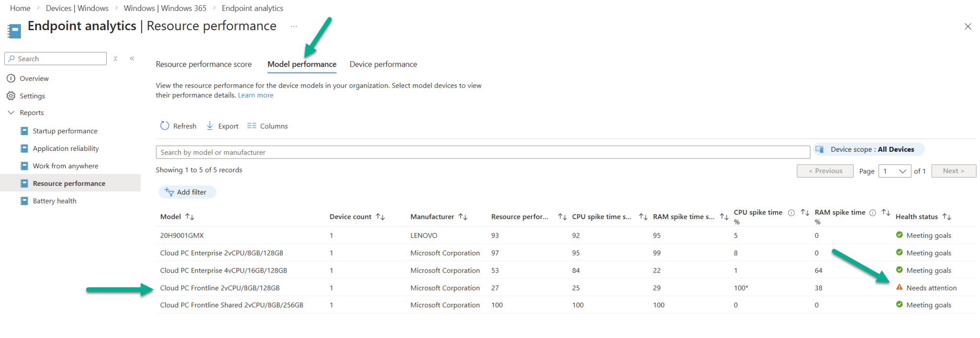Collapse the Reports tree section

[11, 113]
